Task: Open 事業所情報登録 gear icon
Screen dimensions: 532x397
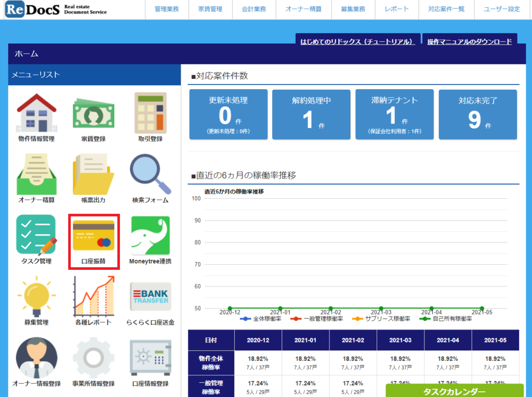Action: coord(94,358)
